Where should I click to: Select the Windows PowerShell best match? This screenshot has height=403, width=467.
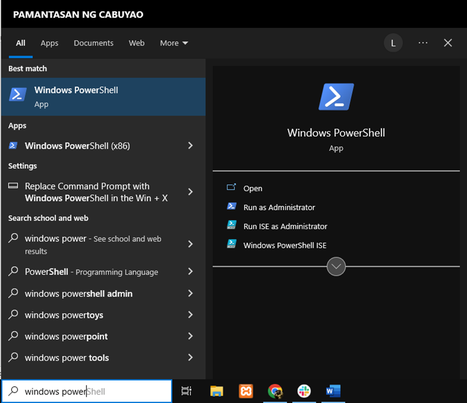(103, 97)
